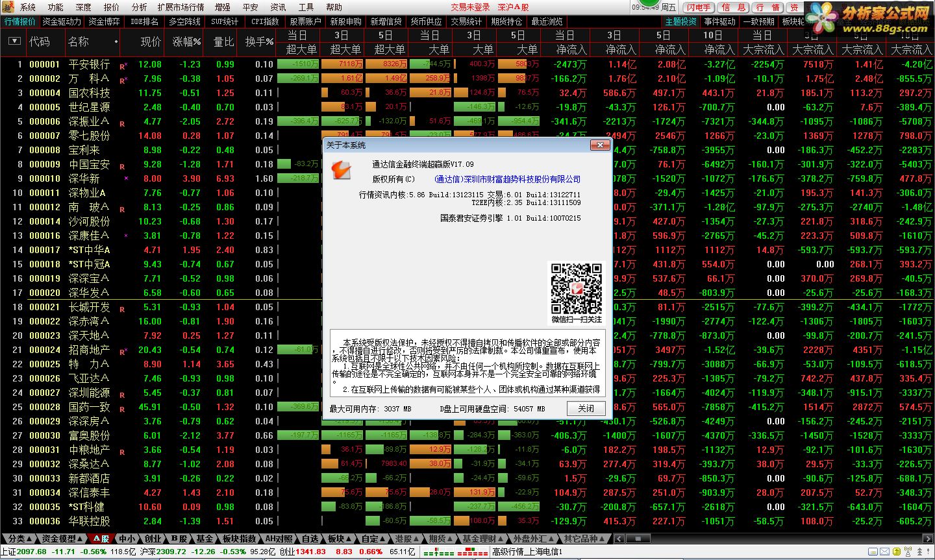Expand the 板块 bottom tab menu
This screenshot has height=560, width=935.
340,539
